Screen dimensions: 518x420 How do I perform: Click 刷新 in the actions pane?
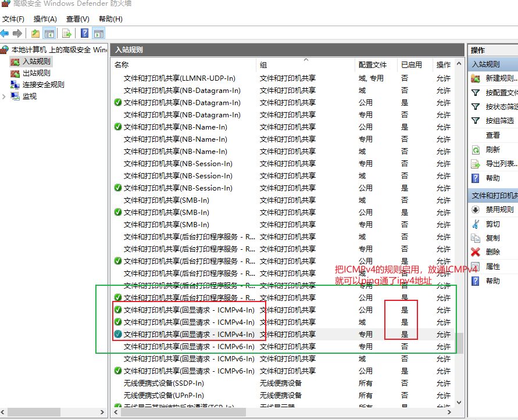click(x=492, y=149)
